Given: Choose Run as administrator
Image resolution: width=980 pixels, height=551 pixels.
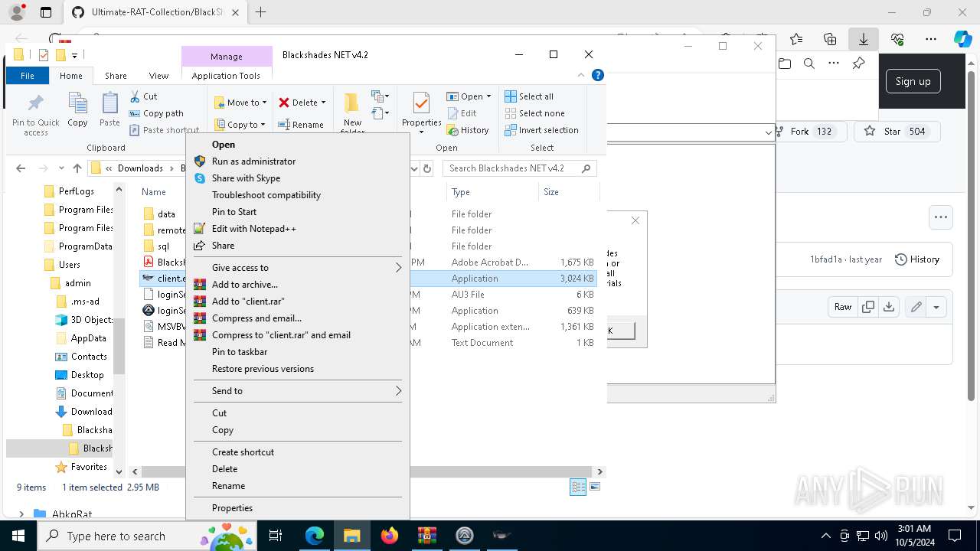Looking at the screenshot, I should click(298, 161).
